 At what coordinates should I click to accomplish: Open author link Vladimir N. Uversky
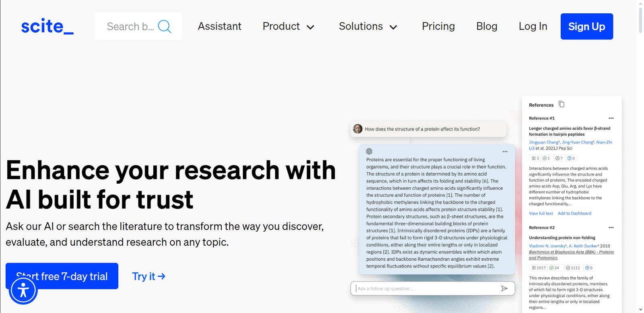tap(548, 246)
